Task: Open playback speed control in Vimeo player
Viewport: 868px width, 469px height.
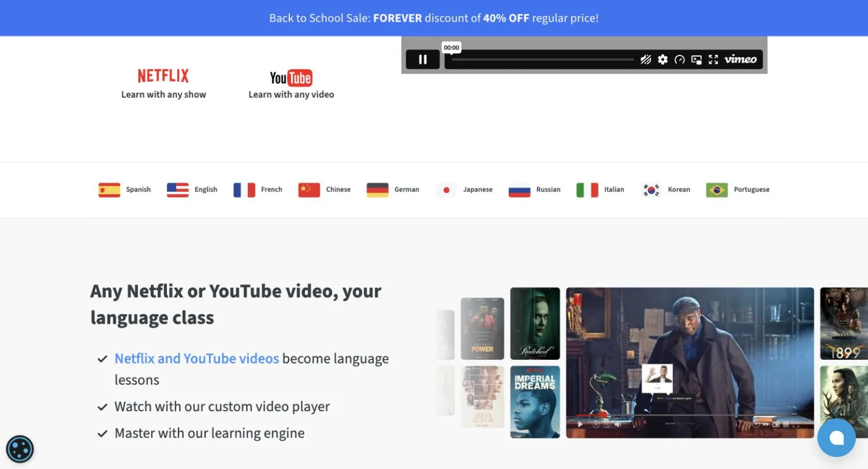Action: tap(679, 59)
